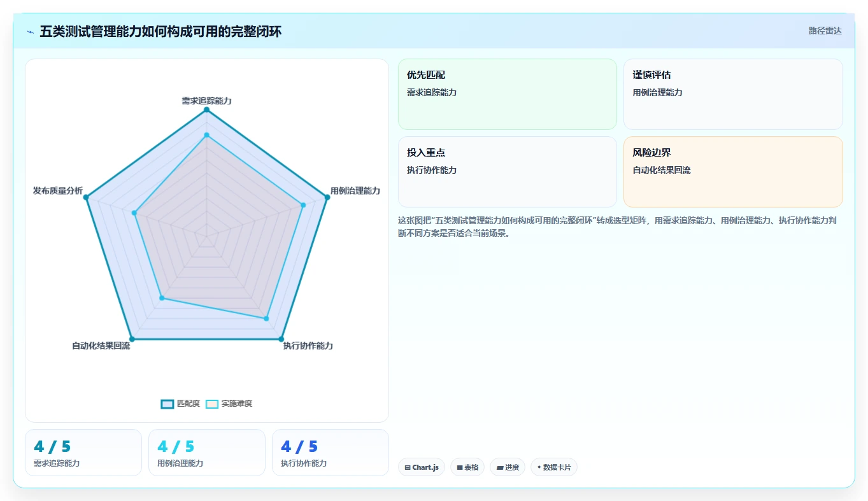The image size is (868, 501).
Task: Click the 表格 chip icon
Action: pyautogui.click(x=460, y=468)
